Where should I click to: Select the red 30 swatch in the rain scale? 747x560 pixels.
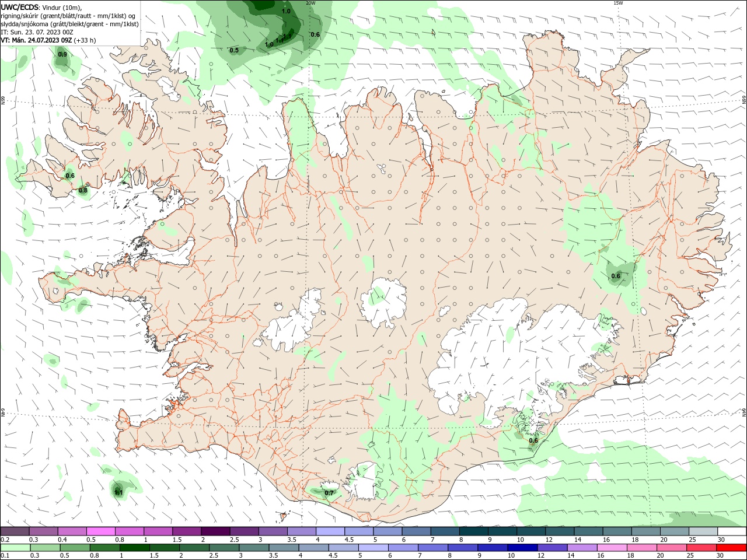pos(732,548)
